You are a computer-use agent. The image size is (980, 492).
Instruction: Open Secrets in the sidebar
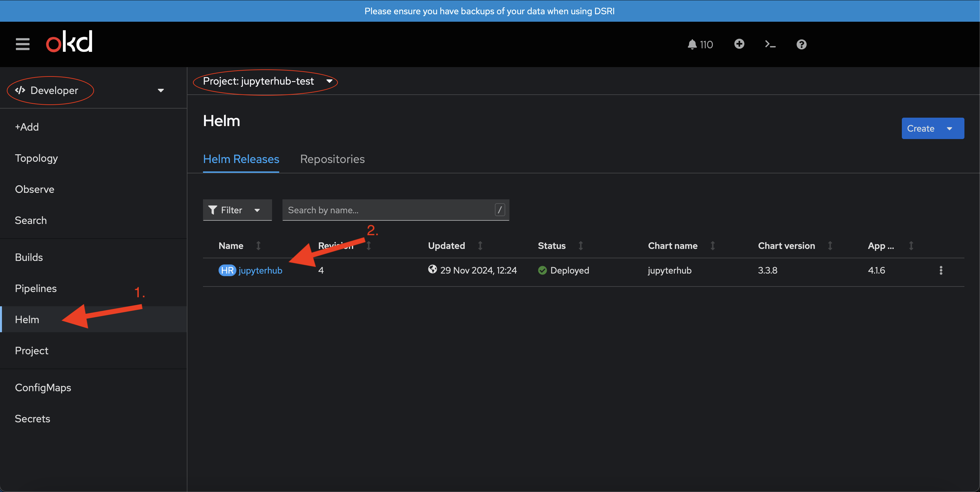[32, 419]
